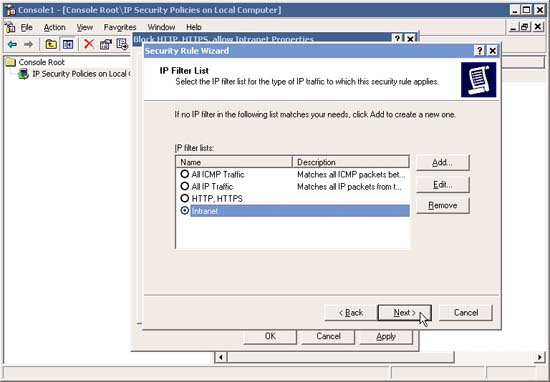Open the View menu
The image size is (550, 382).
pyautogui.click(x=85, y=27)
